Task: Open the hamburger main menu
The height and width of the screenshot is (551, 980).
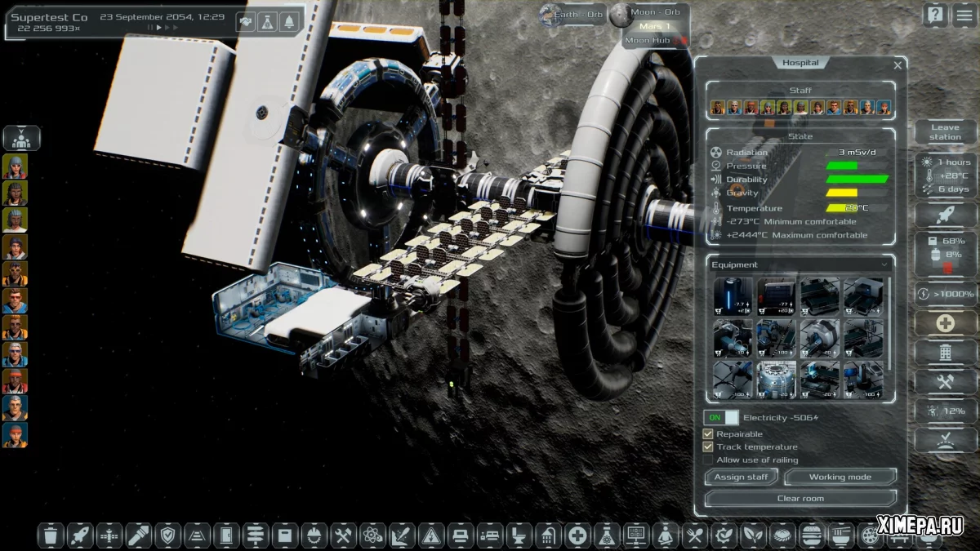Action: (x=964, y=15)
